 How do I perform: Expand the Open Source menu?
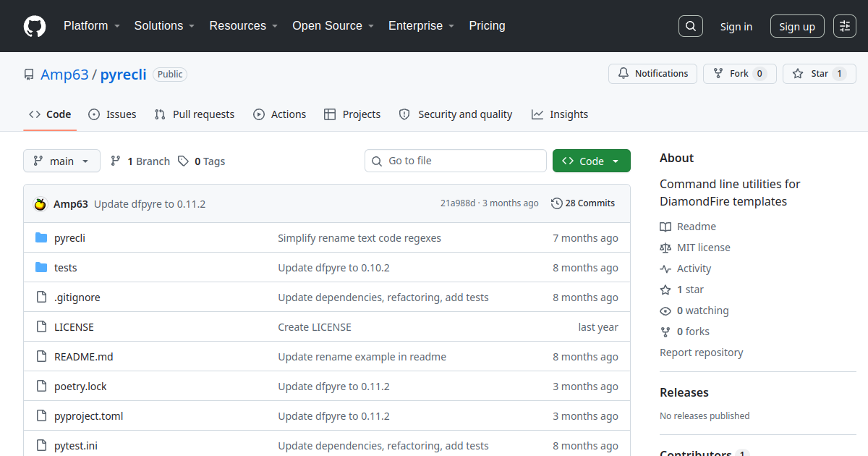pos(333,26)
